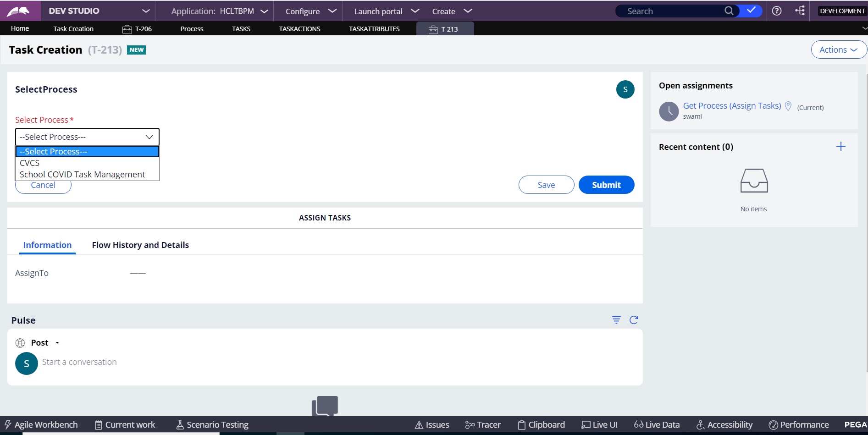Expand the tab overflow chevron at right

point(864,28)
